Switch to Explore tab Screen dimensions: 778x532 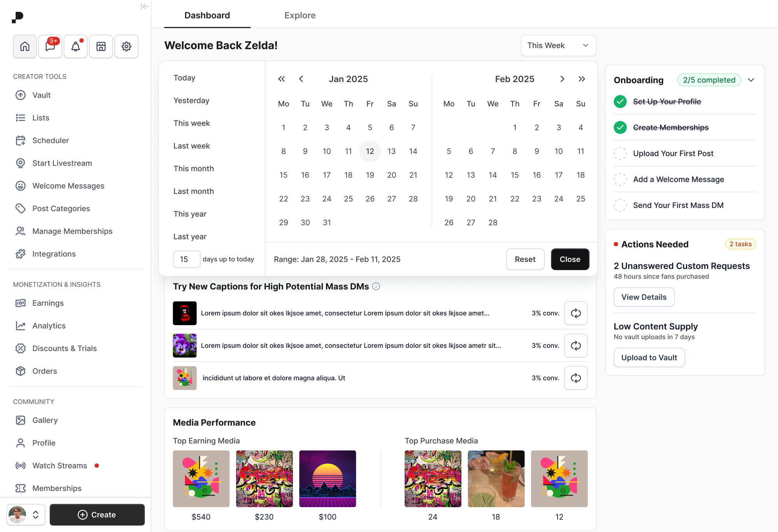tap(300, 15)
